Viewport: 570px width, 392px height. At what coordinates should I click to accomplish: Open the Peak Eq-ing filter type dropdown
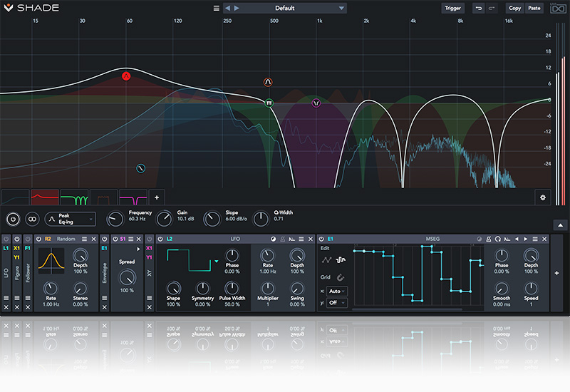pyautogui.click(x=70, y=219)
